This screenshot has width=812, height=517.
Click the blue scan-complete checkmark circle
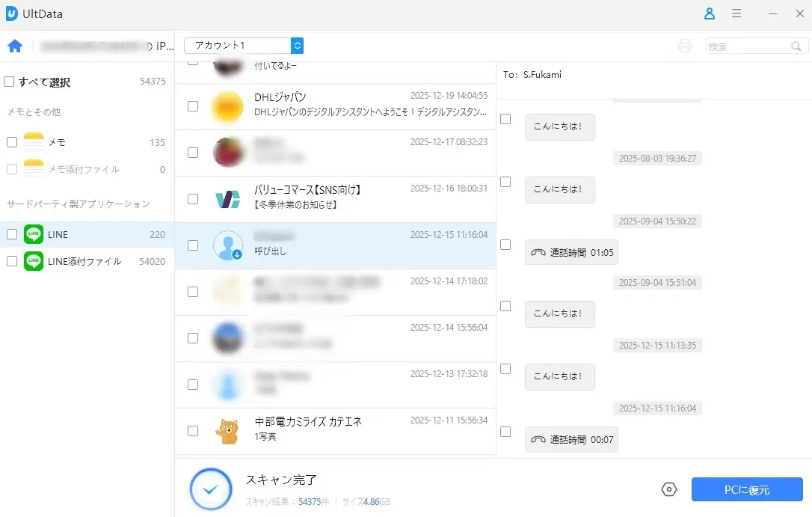(210, 489)
